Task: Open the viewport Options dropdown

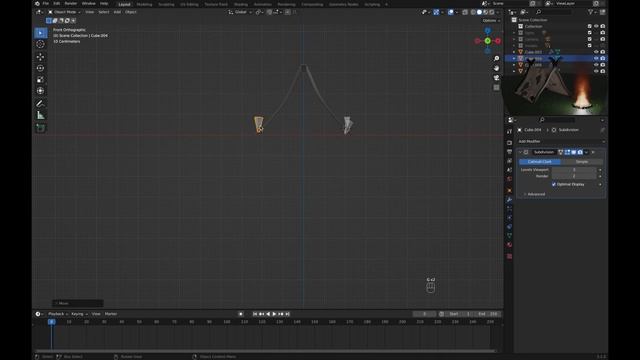Action: (x=491, y=20)
